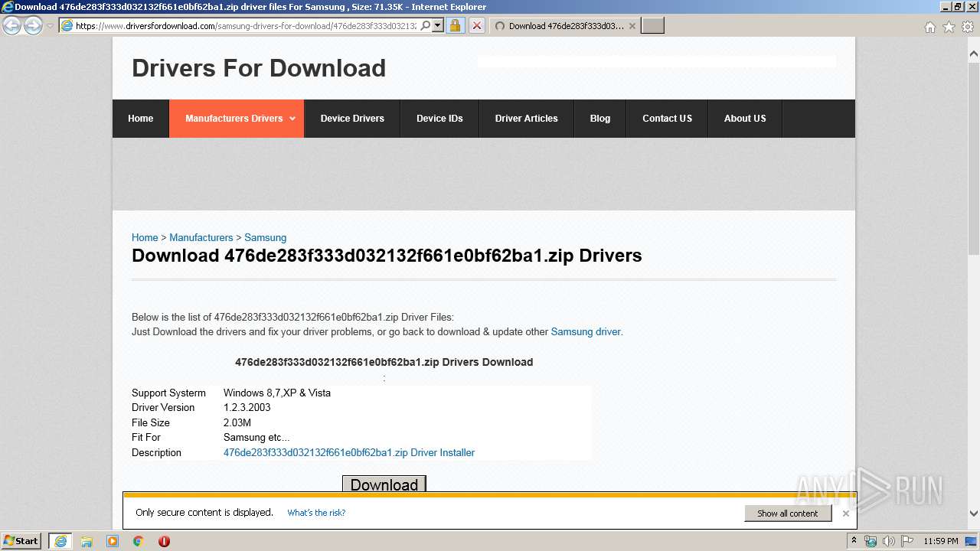Close the current browser tab
The height and width of the screenshot is (551, 980).
tap(632, 25)
